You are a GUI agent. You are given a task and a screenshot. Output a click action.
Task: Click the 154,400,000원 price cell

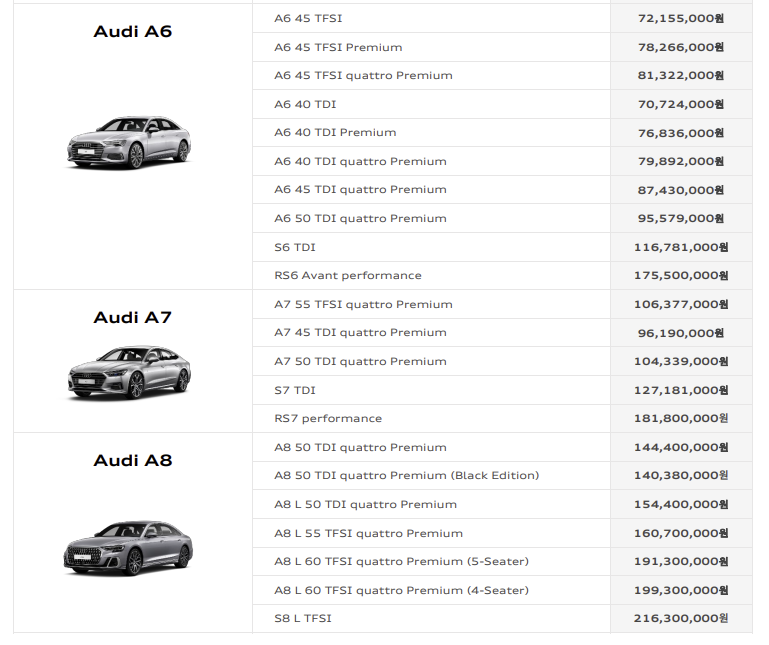[681, 504]
